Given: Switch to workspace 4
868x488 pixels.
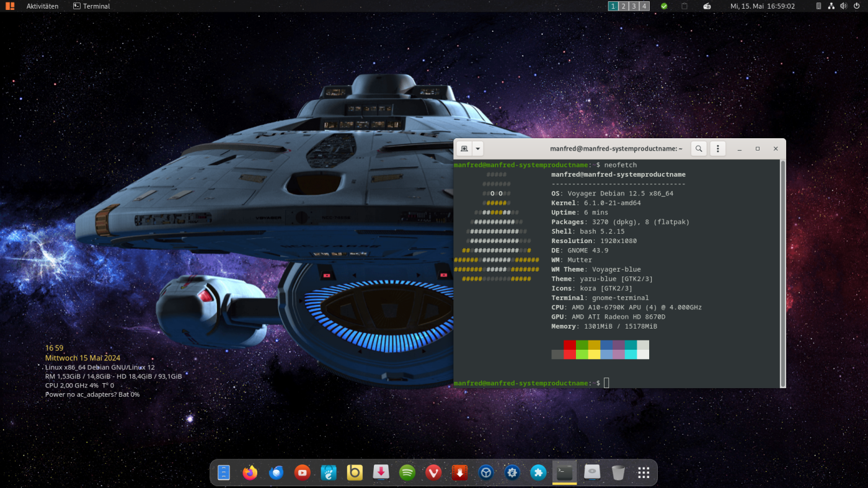Looking at the screenshot, I should [x=645, y=6].
